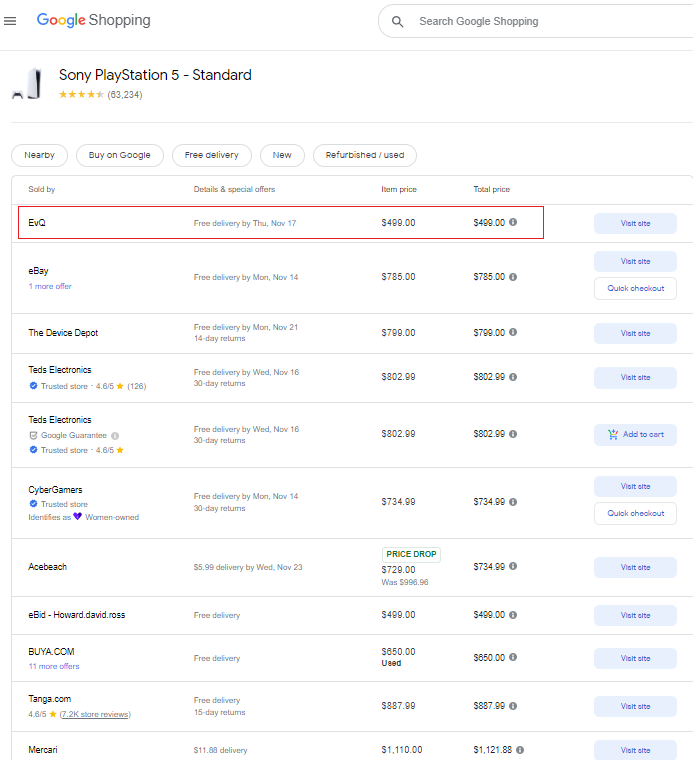Show total price info for eBay
Image resolution: width=693 pixels, height=760 pixels.
(513, 277)
